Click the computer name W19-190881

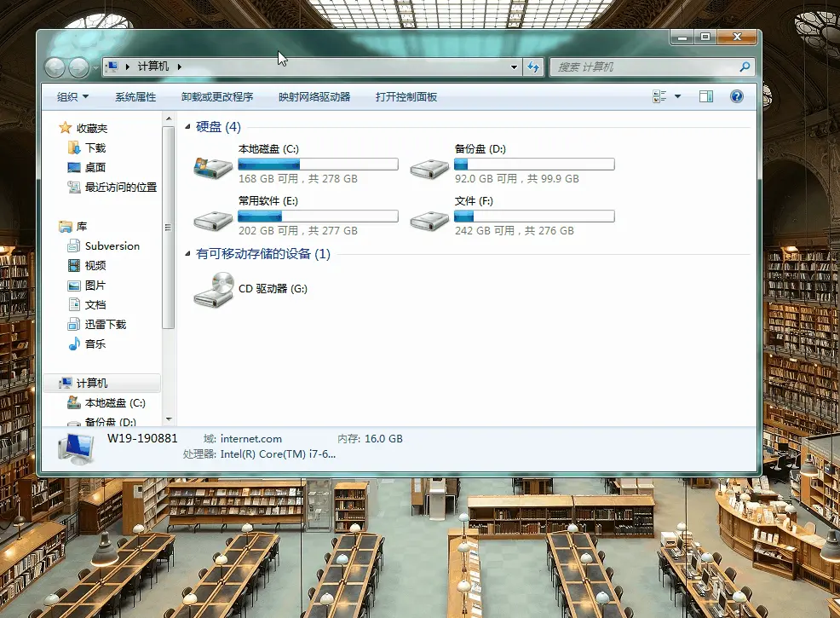pos(142,438)
